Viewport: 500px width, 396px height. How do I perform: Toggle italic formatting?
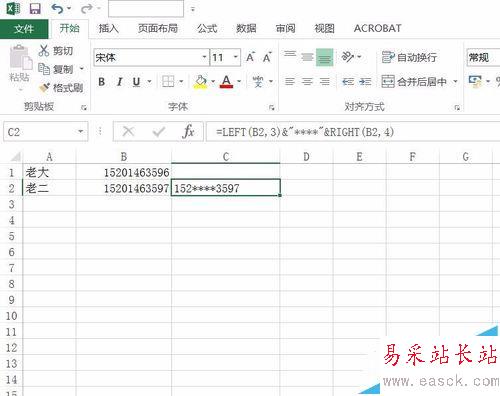[x=119, y=82]
